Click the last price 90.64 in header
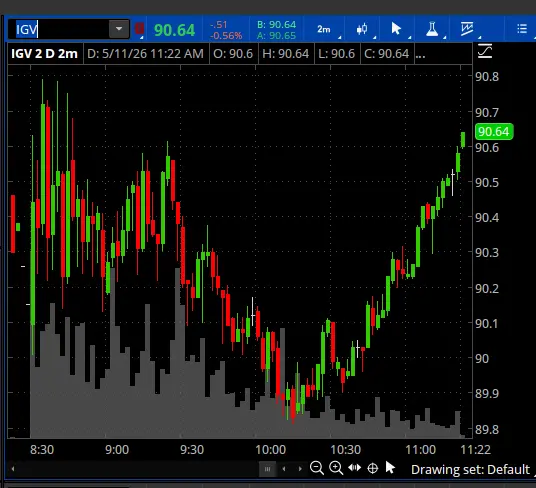 point(174,30)
